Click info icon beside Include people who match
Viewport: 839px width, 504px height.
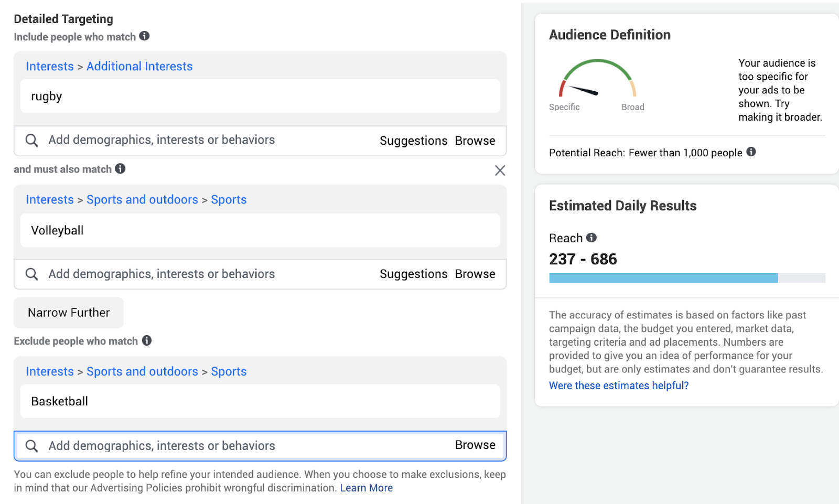tap(144, 36)
